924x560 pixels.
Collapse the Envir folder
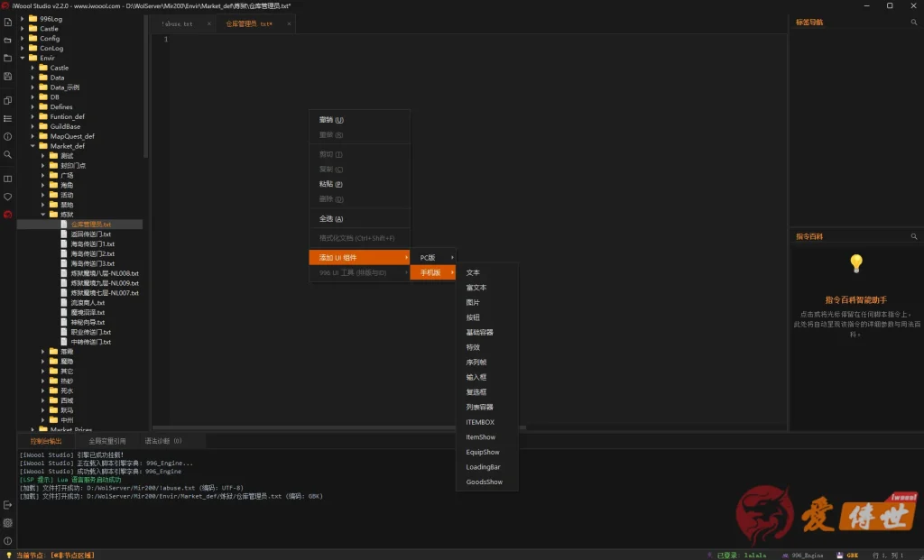23,58
